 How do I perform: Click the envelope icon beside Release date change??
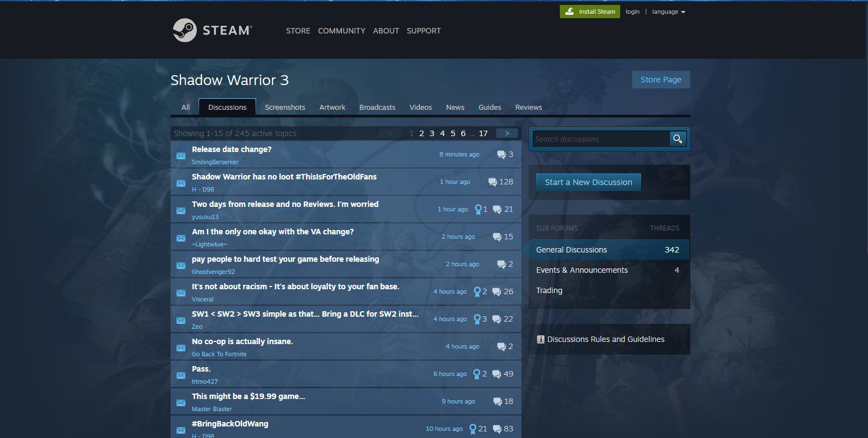180,156
